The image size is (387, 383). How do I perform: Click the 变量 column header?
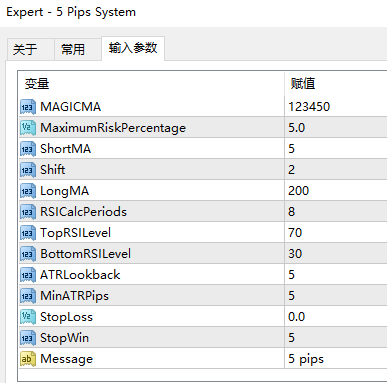[152, 84]
